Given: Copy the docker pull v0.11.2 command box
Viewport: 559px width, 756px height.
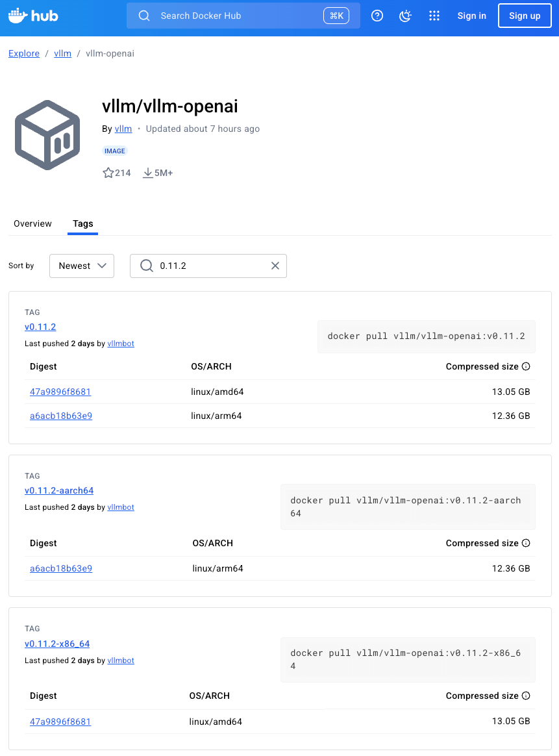Looking at the screenshot, I should click(426, 336).
